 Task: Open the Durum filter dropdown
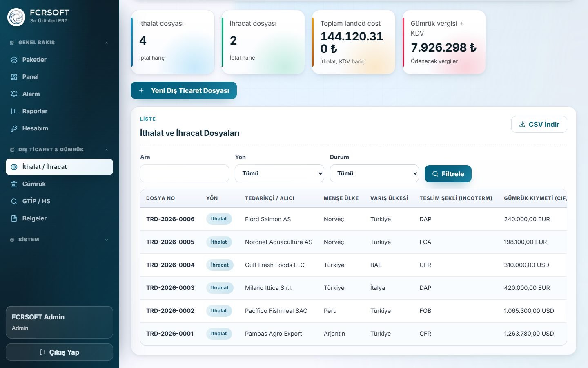pyautogui.click(x=374, y=173)
